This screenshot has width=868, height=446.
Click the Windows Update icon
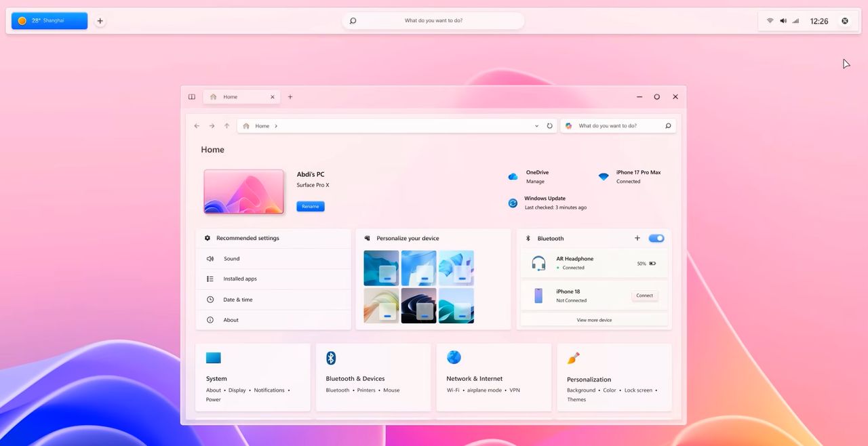pyautogui.click(x=513, y=203)
